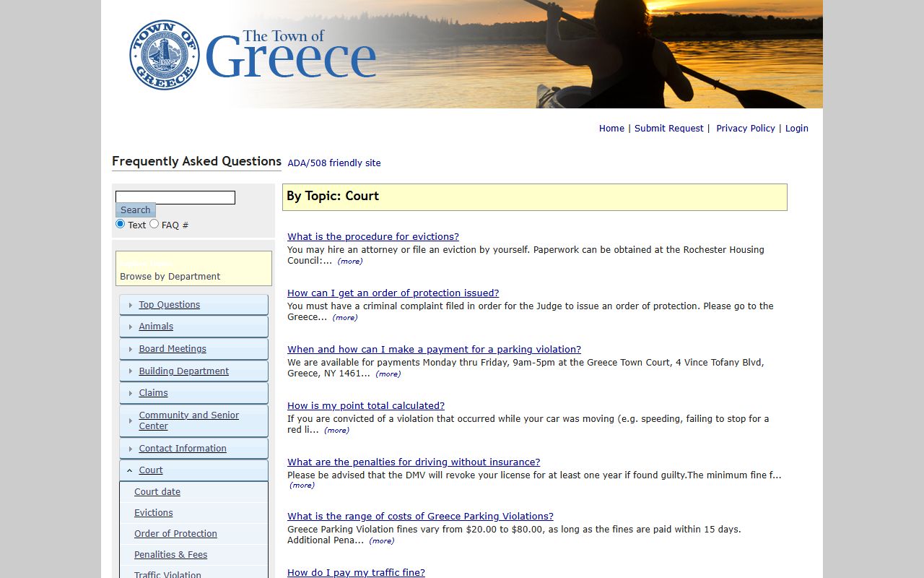This screenshot has height=578, width=924.
Task: Expand the Animals section
Action: click(193, 327)
